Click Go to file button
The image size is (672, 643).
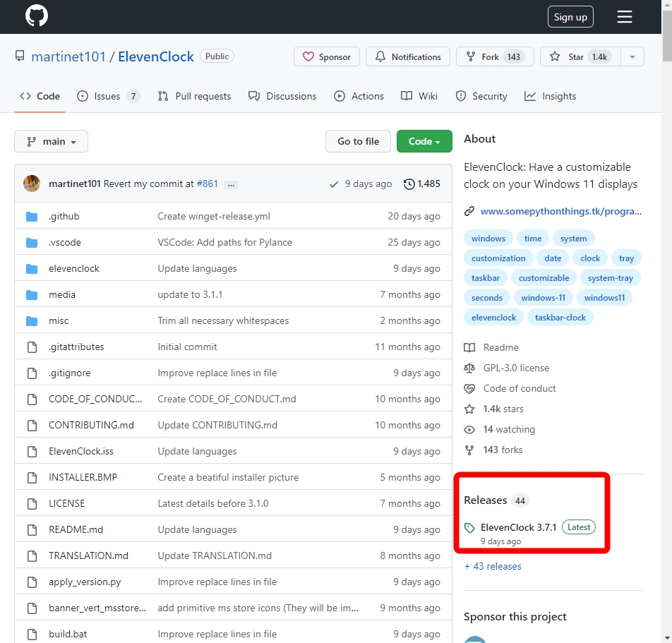tap(359, 141)
